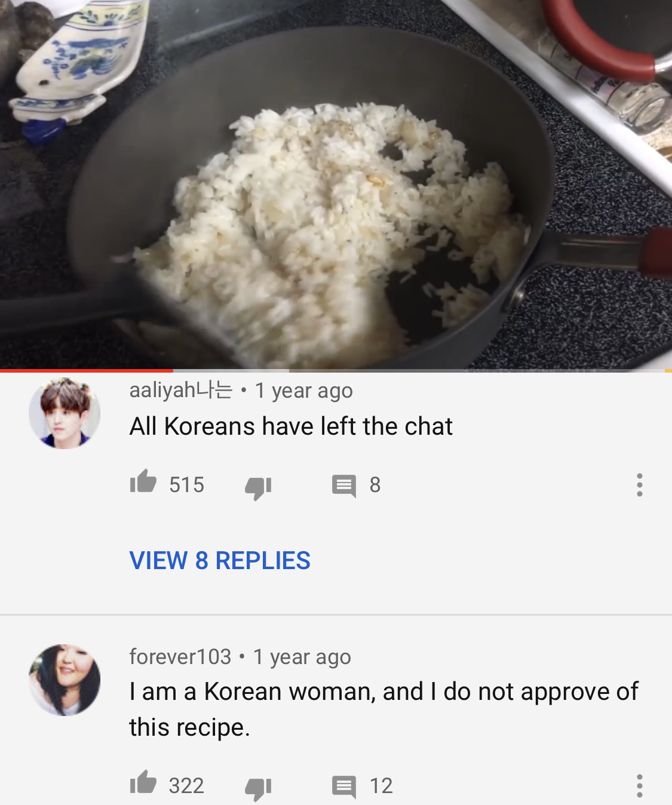Open aaliyah's profile avatar
The image size is (672, 805).
coord(65,413)
